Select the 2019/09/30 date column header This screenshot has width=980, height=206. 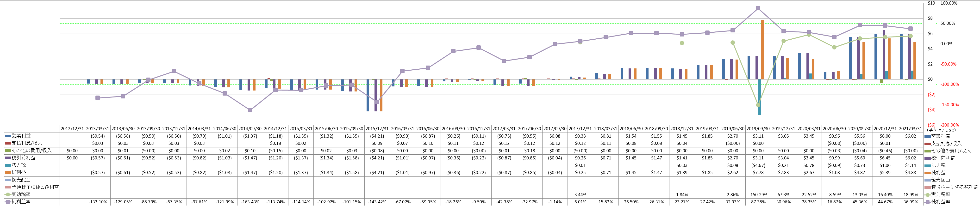click(758, 129)
